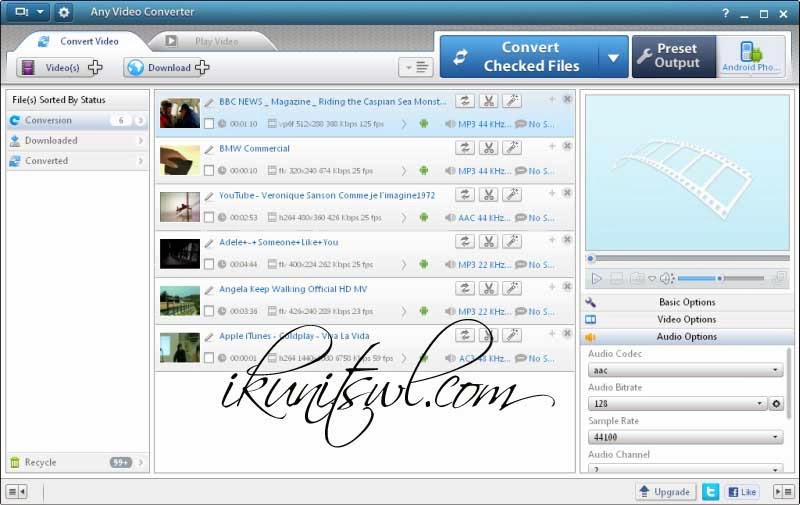Select Downloaded in the sidebar
This screenshot has width=800, height=505.
[x=78, y=141]
